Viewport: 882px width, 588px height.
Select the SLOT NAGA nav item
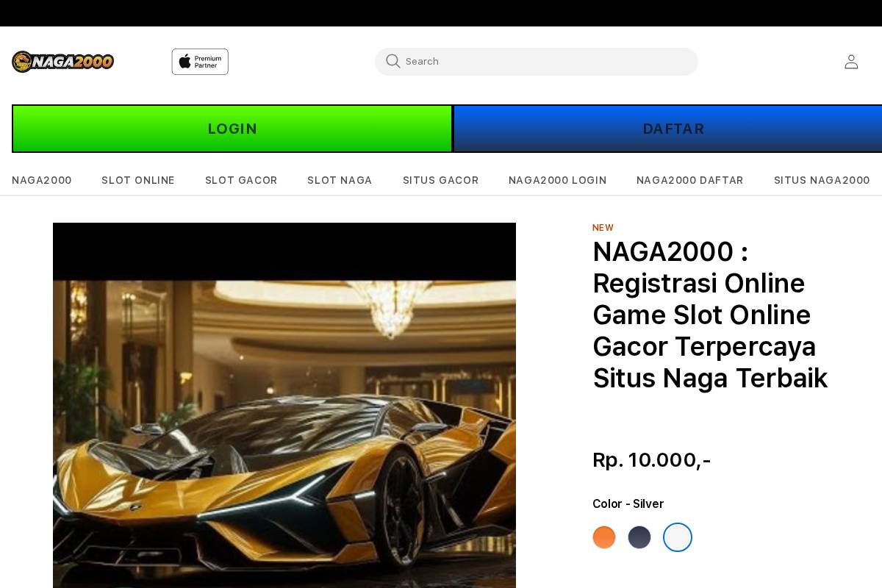(340, 180)
